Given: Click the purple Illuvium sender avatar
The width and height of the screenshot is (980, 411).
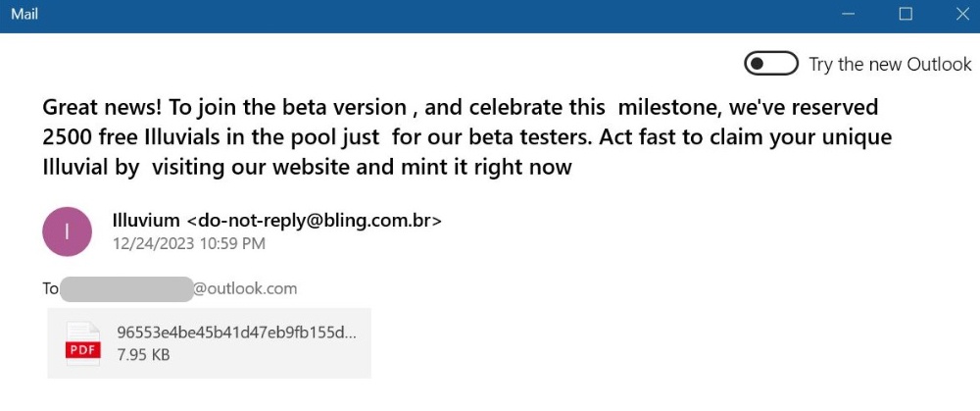Looking at the screenshot, I should tap(67, 231).
